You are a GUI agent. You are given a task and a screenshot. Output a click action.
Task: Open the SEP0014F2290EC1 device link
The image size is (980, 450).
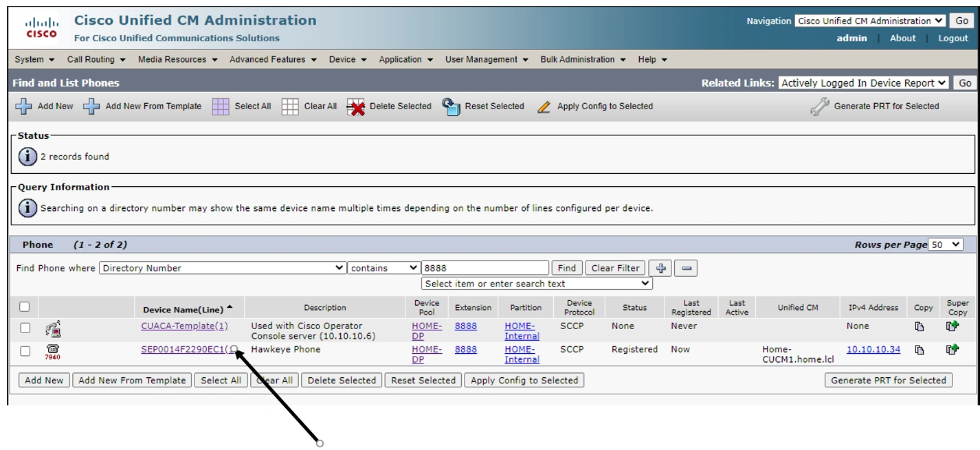click(187, 350)
